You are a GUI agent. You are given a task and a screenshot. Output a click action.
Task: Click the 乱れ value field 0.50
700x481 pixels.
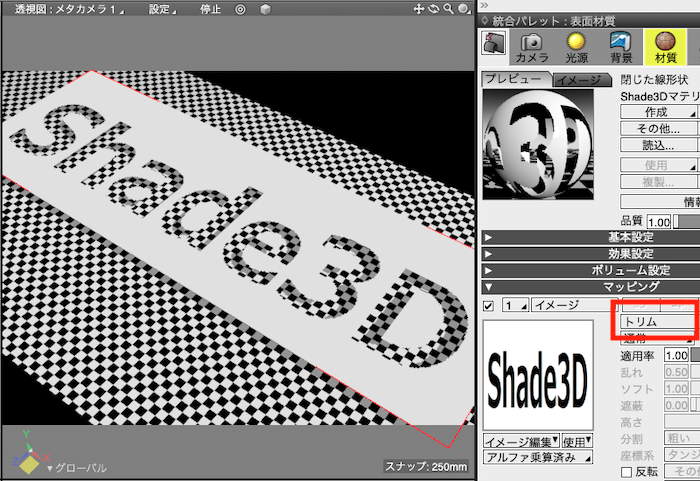click(x=677, y=372)
